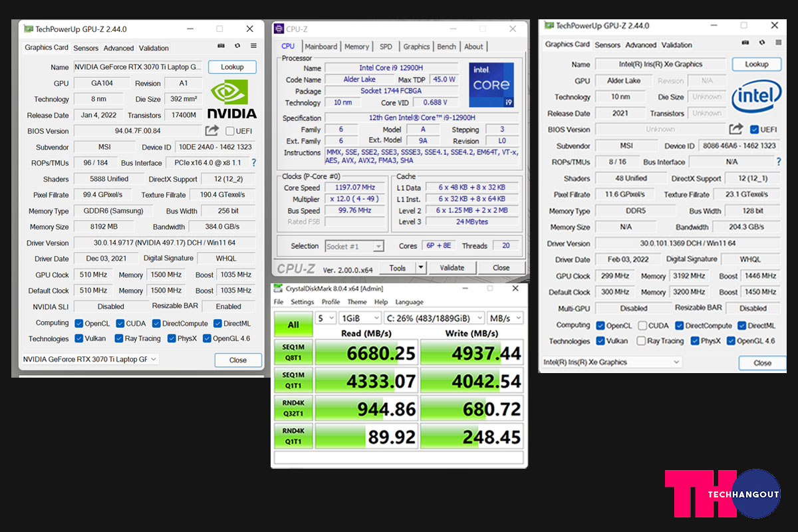The height and width of the screenshot is (532, 798).
Task: Open CPU-Z Socket #1 selection dropdown
Action: pyautogui.click(x=354, y=246)
